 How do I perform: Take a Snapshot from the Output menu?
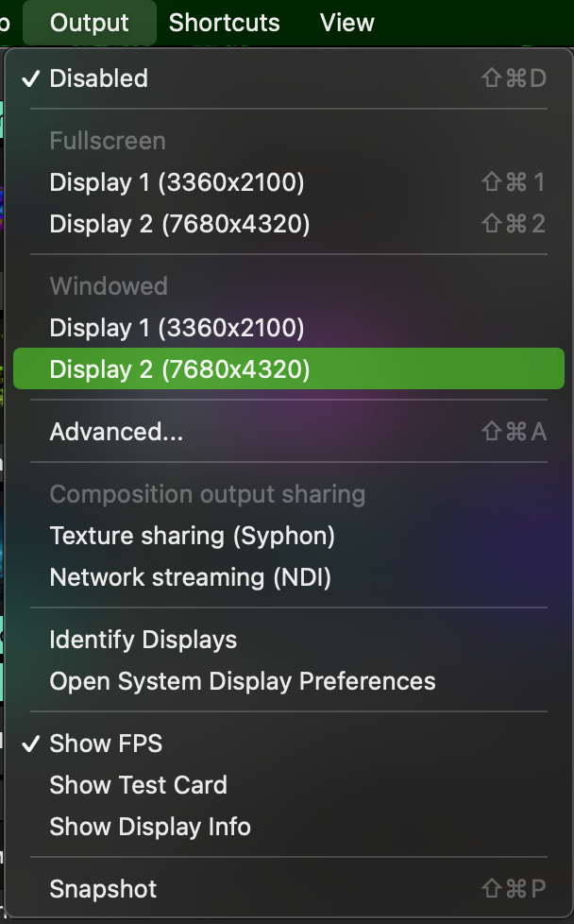(x=103, y=889)
